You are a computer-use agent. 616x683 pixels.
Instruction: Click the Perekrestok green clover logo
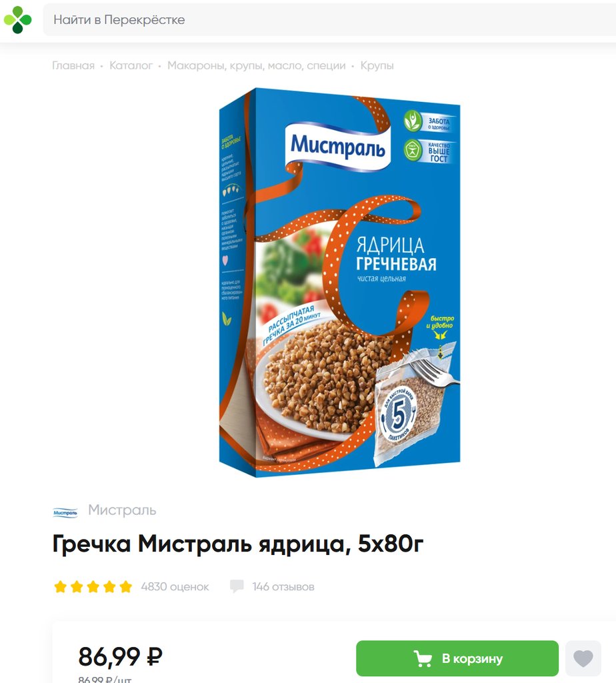click(18, 19)
